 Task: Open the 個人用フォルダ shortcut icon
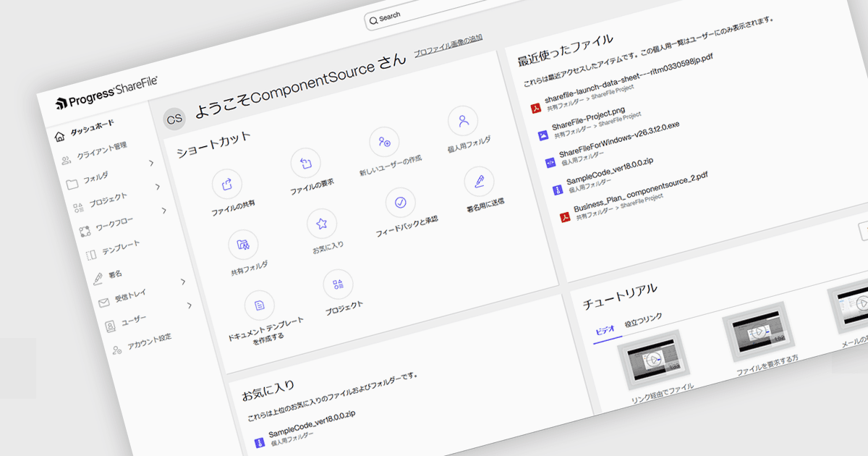tap(464, 120)
